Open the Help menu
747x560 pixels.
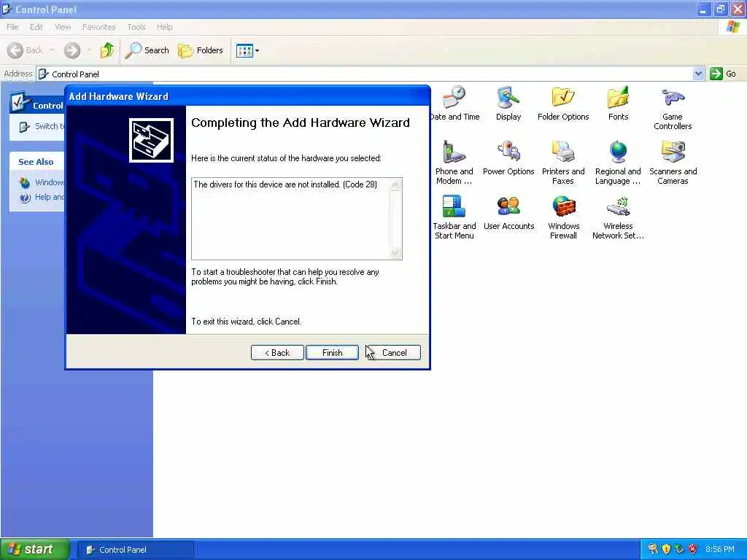(164, 27)
